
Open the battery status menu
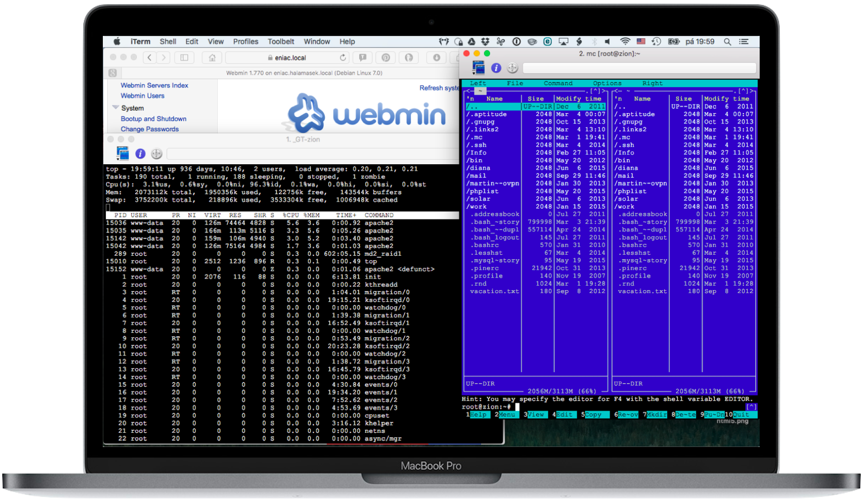674,42
